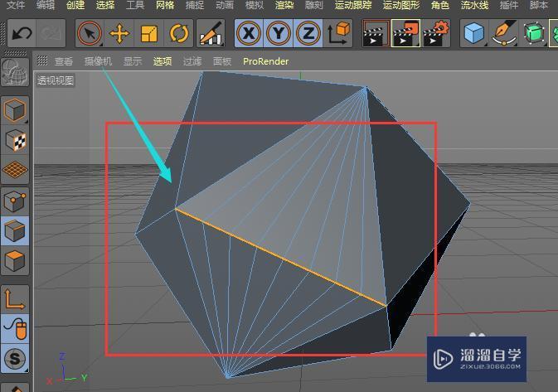Open the 脚本 (Script) menu

(539, 5)
